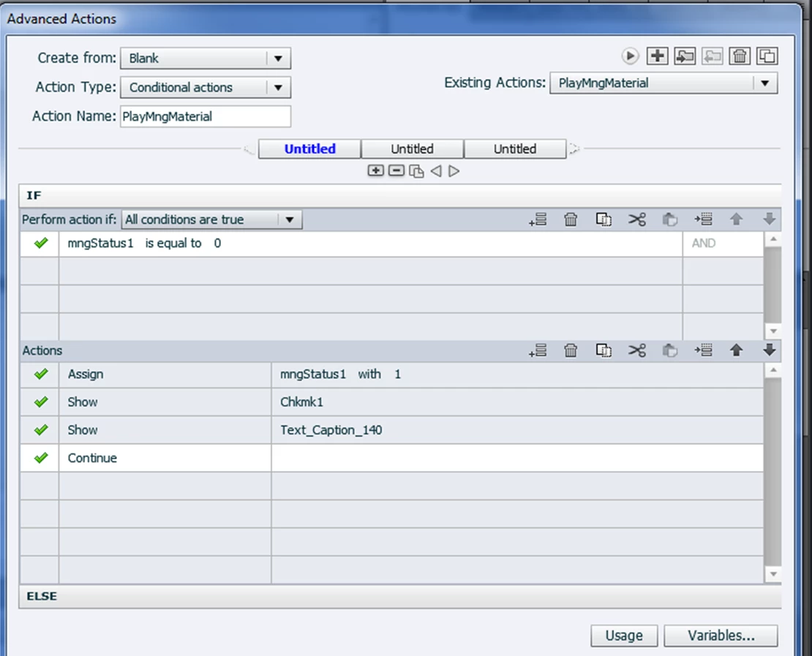Image resolution: width=812 pixels, height=656 pixels.
Task: Click delete trash icon in conditions toolbar
Action: click(x=571, y=219)
